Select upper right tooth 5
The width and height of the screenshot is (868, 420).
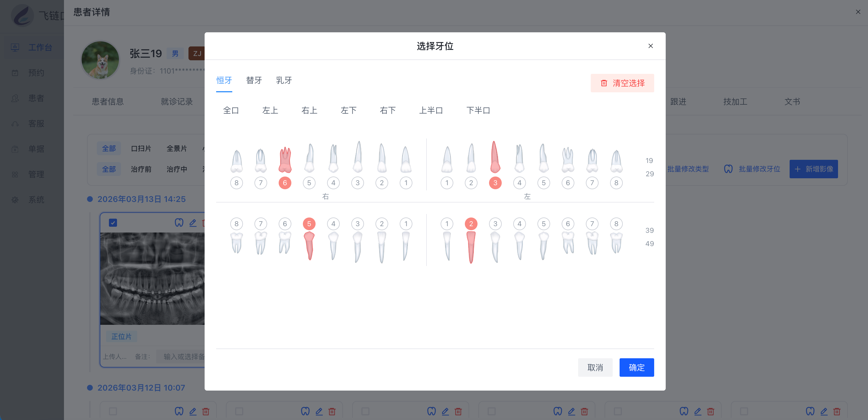coord(309,158)
